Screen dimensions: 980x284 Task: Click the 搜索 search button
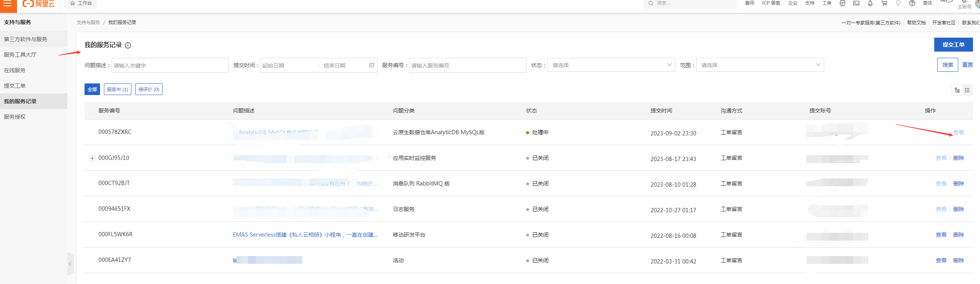(948, 65)
